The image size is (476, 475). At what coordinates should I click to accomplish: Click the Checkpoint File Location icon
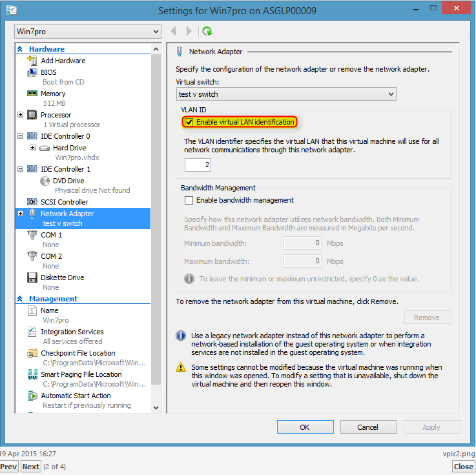pyautogui.click(x=32, y=353)
